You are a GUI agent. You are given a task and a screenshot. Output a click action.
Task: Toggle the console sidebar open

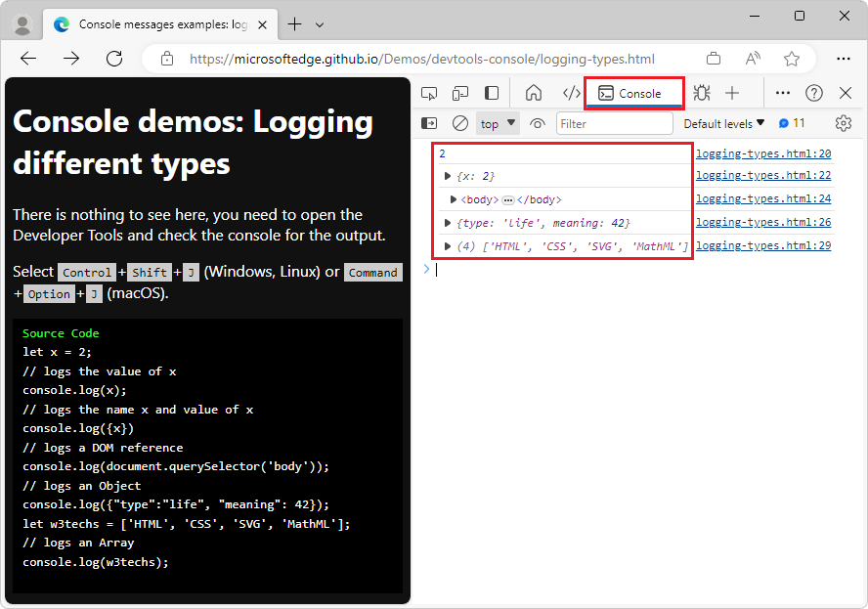pos(428,123)
